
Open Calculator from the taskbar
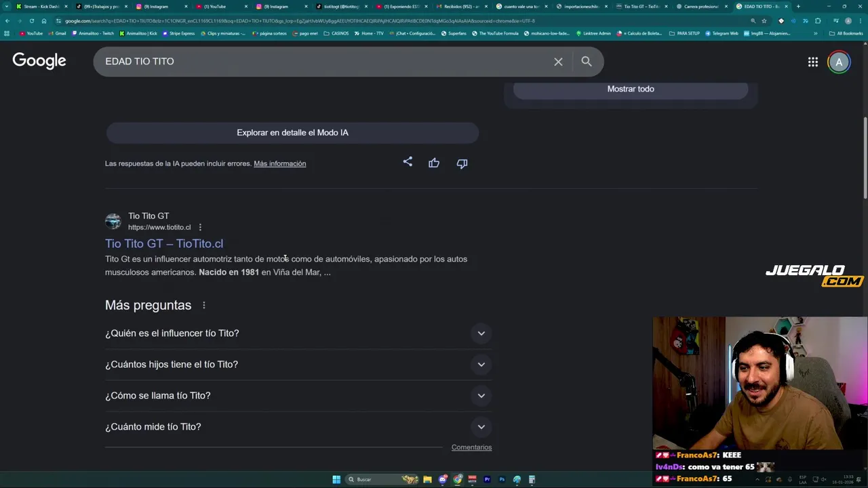(532, 479)
